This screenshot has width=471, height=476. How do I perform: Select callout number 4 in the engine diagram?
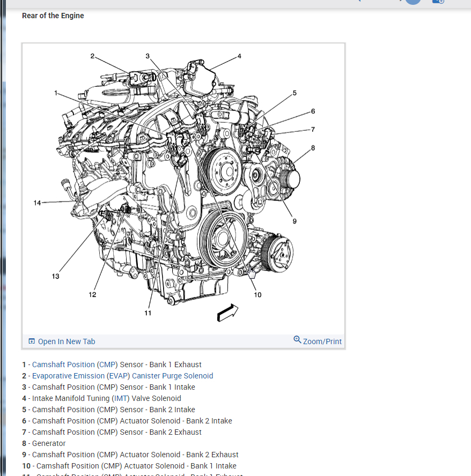(239, 56)
